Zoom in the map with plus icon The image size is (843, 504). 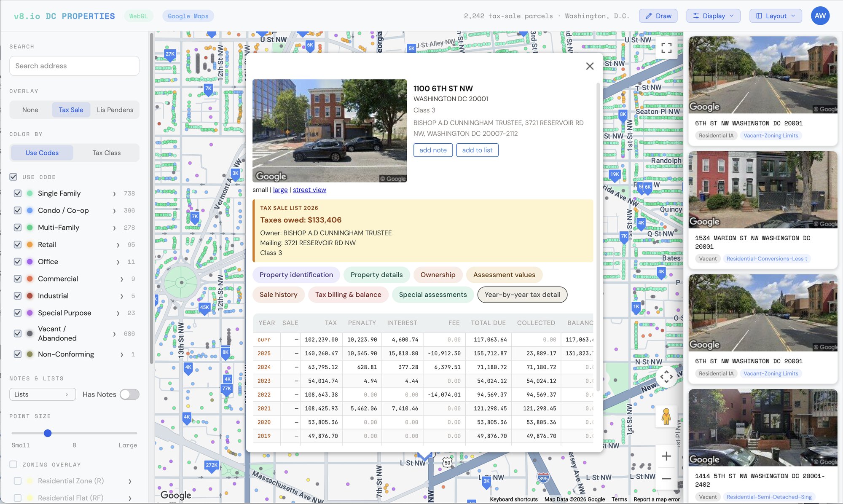point(666,456)
